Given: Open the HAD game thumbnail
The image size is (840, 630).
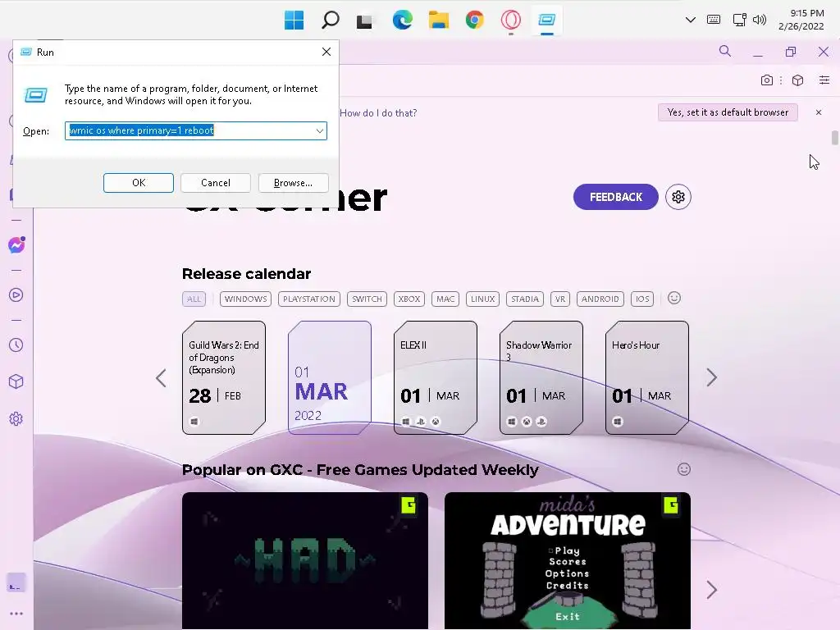Looking at the screenshot, I should [x=305, y=560].
